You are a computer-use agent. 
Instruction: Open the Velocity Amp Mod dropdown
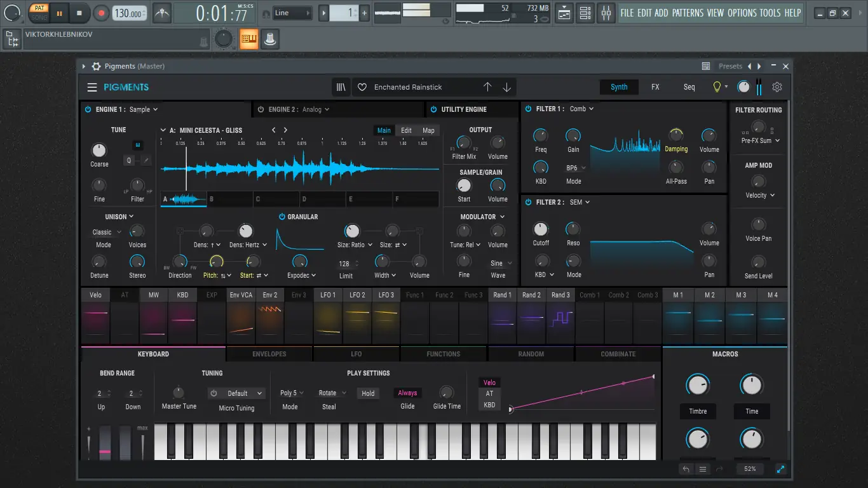click(x=759, y=195)
